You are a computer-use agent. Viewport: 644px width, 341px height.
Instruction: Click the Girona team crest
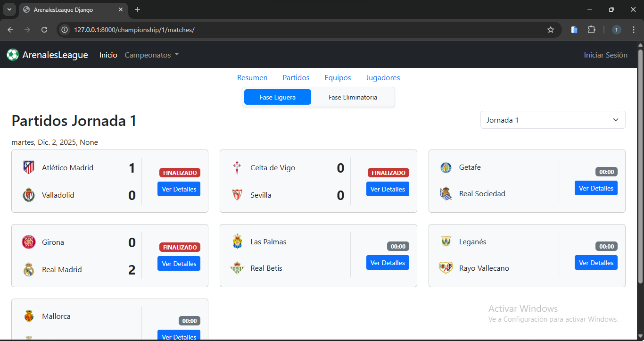29,242
